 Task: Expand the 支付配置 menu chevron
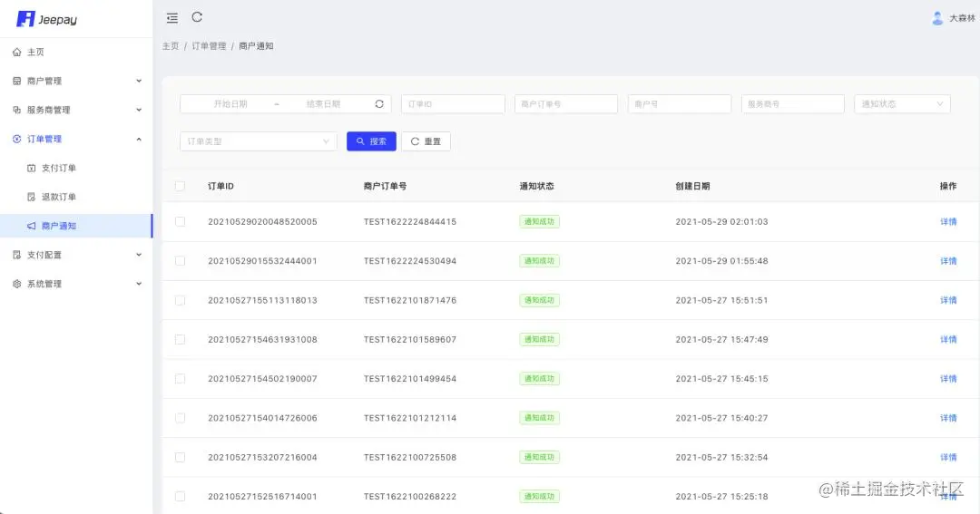pos(139,255)
